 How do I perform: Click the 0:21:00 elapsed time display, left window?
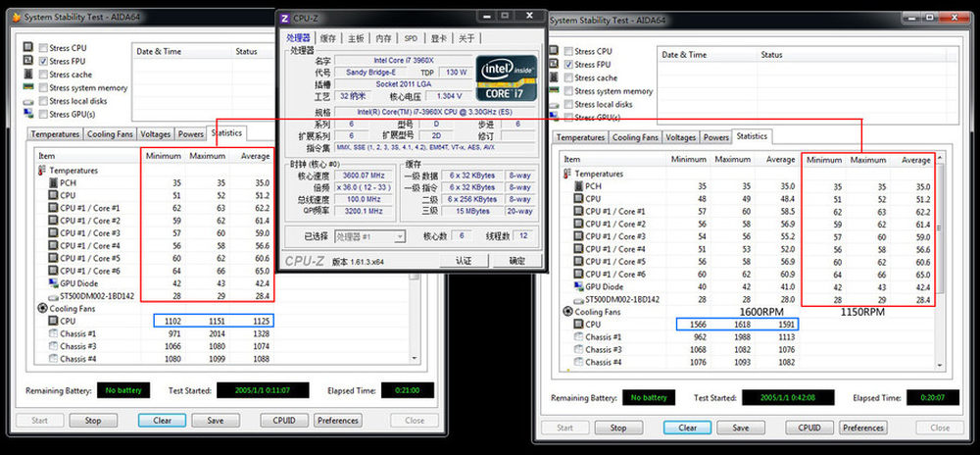407,390
